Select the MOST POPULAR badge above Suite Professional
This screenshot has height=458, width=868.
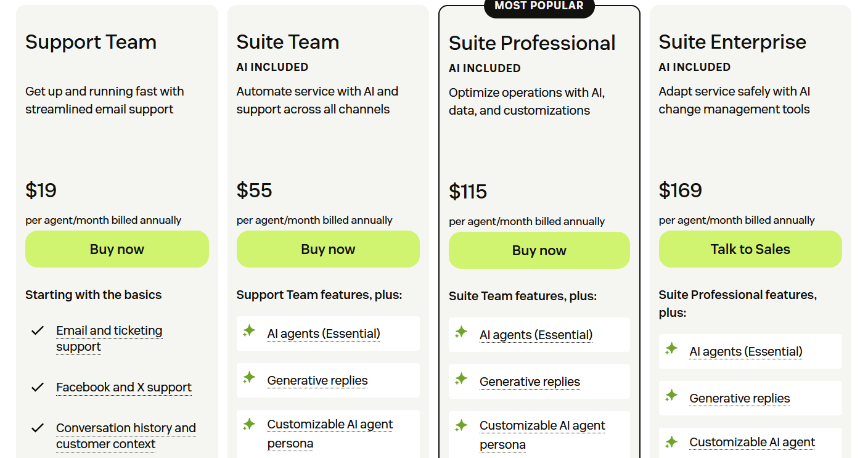tap(539, 7)
